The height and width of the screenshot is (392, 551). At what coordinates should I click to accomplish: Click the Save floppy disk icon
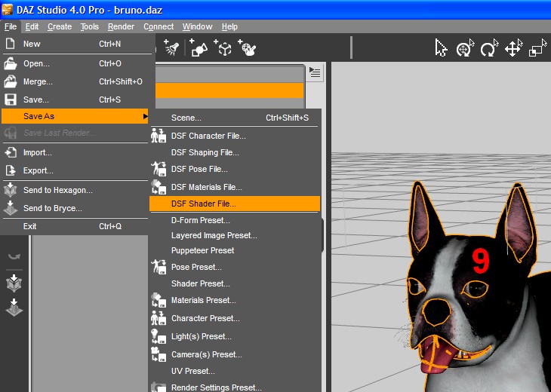pos(11,100)
